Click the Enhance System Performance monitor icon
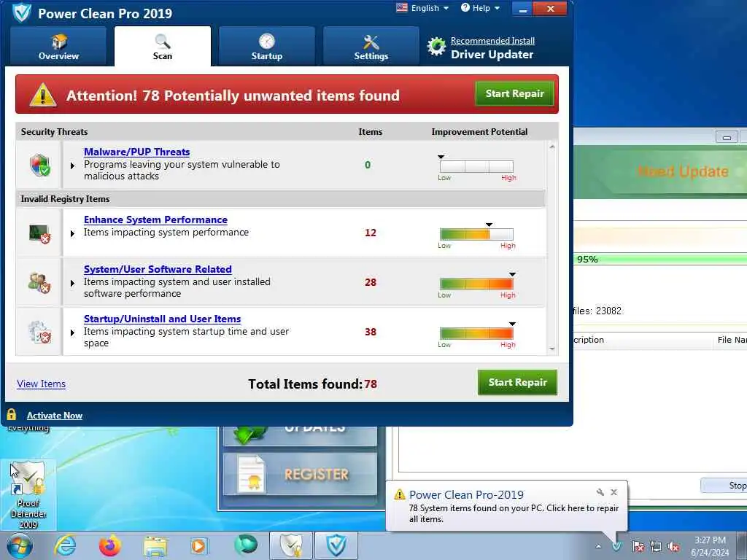Screen dimensions: 747x560 [39, 233]
